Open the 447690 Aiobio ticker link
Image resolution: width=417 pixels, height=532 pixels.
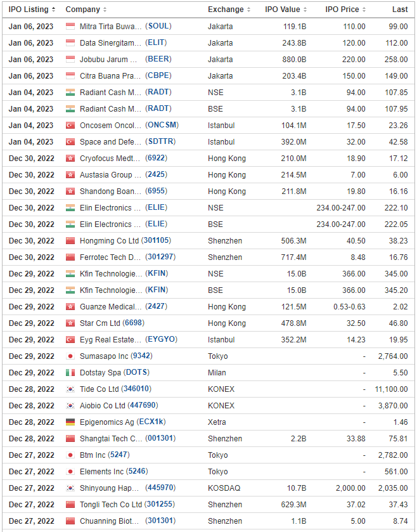point(143,405)
